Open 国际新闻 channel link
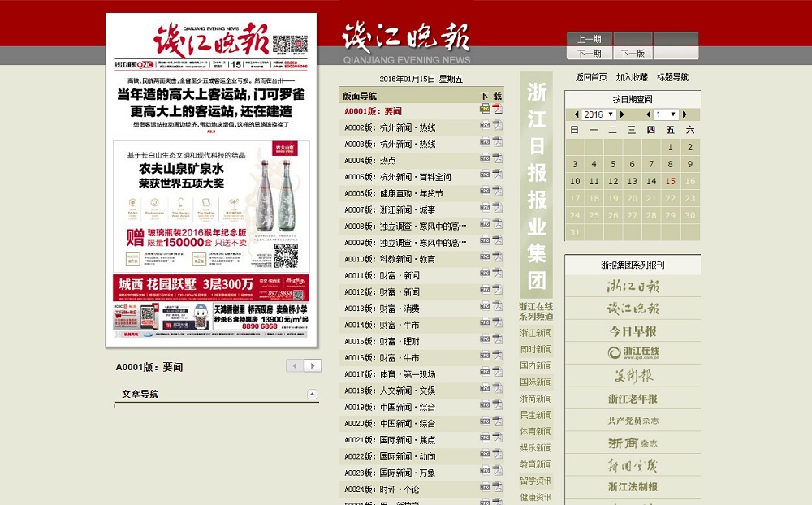The width and height of the screenshot is (812, 505). tap(536, 382)
